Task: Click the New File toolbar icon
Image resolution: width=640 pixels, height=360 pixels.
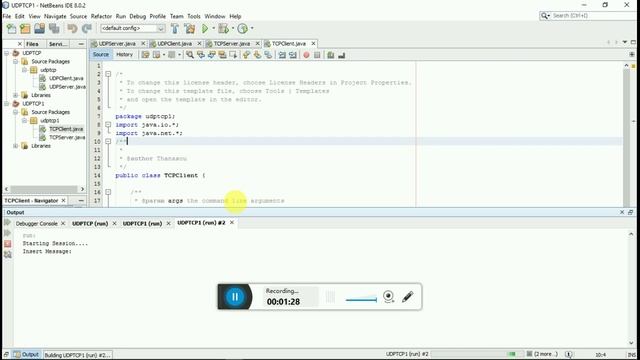Action: 11,29
